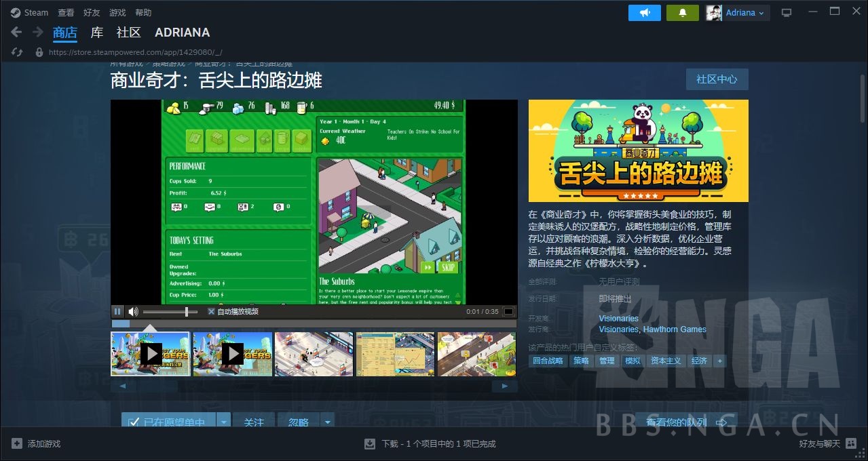Click the store URL address field
868x461 pixels.
click(x=135, y=52)
